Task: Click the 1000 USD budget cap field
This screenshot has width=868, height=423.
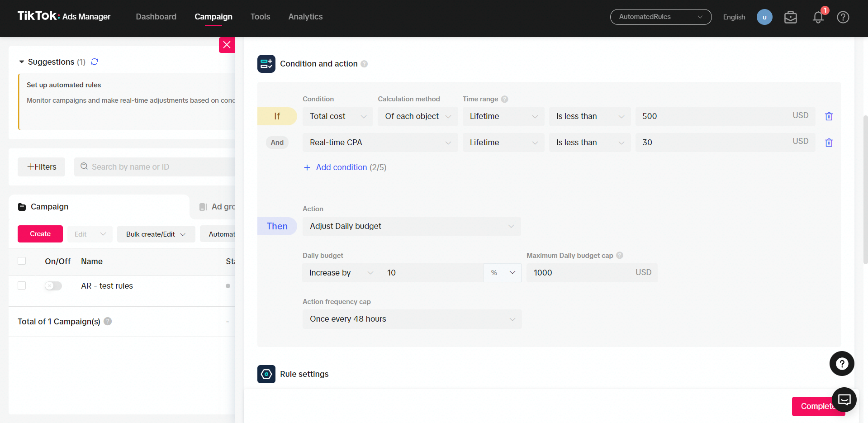Action: [592, 273]
